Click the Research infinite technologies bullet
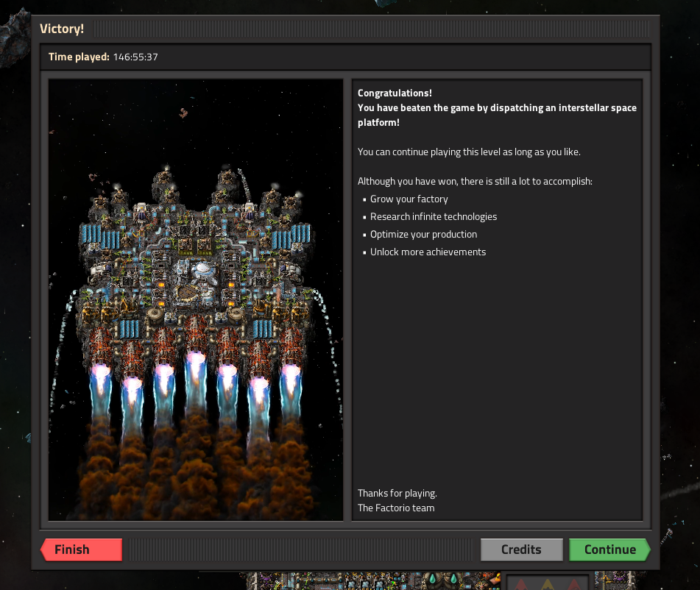Image resolution: width=700 pixels, height=590 pixels. (433, 216)
